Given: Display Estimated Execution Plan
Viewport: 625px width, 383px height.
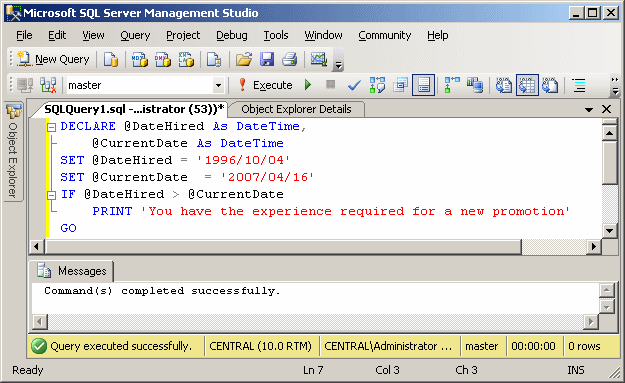Looking at the screenshot, I should coord(377,85).
